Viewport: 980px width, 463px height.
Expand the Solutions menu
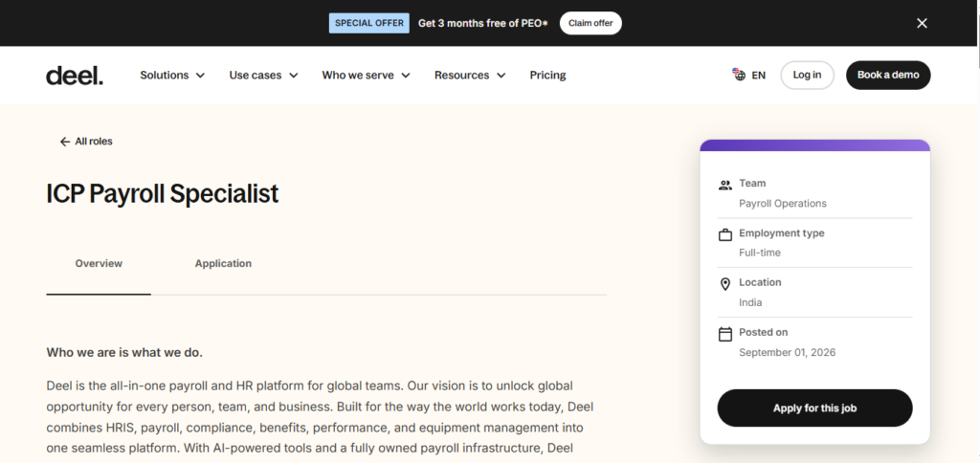(x=172, y=75)
